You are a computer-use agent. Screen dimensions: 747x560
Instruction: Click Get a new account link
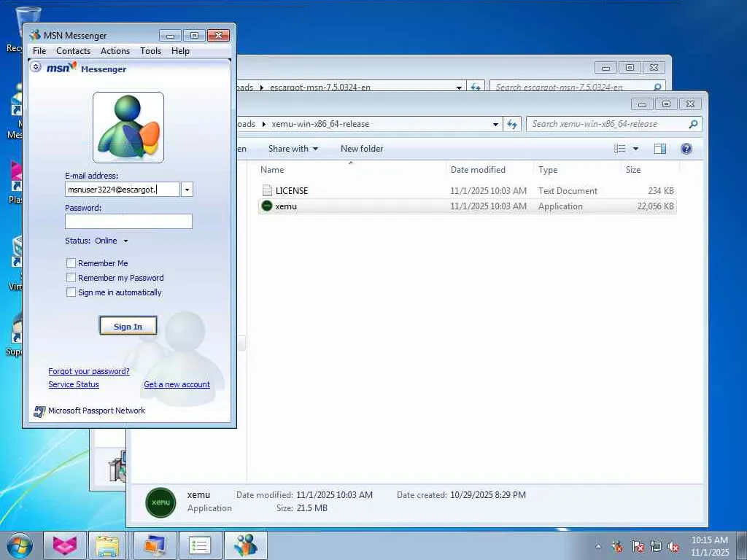pyautogui.click(x=177, y=384)
